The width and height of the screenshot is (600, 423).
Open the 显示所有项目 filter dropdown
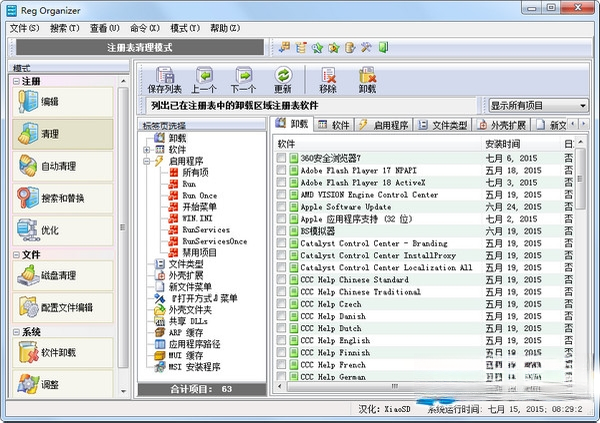538,105
